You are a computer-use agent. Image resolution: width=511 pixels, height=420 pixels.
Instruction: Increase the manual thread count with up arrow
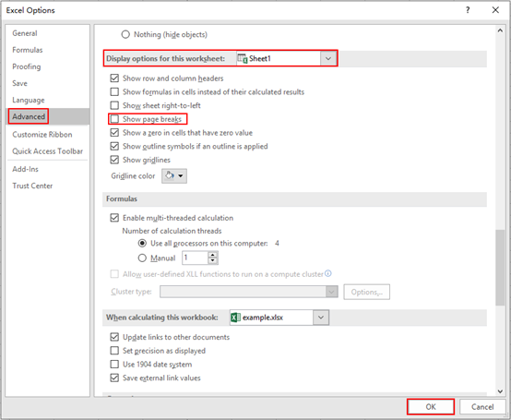[x=213, y=255]
